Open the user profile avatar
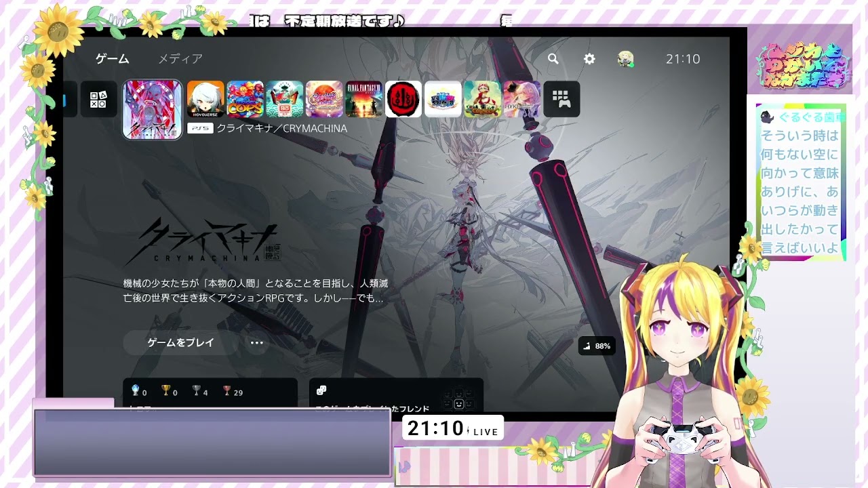Screen dimensions: 868x488 [625, 59]
